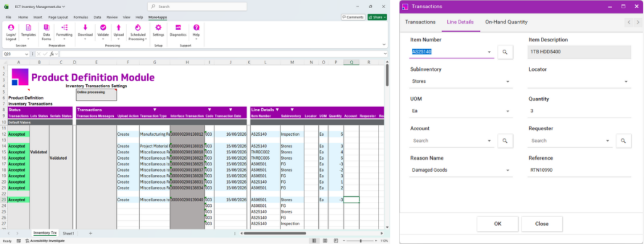The width and height of the screenshot is (644, 244).
Task: Switch to Page Layout view icon
Action: pyautogui.click(x=325, y=241)
